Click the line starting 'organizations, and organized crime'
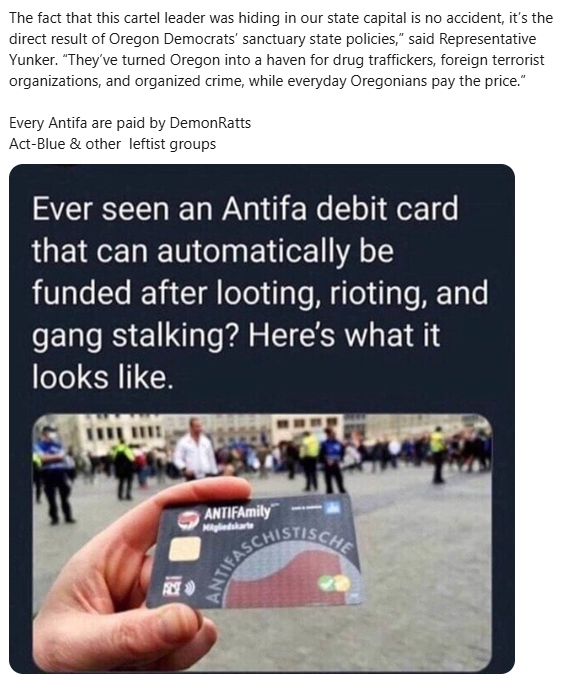This screenshot has width=581, height=679. click(265, 81)
